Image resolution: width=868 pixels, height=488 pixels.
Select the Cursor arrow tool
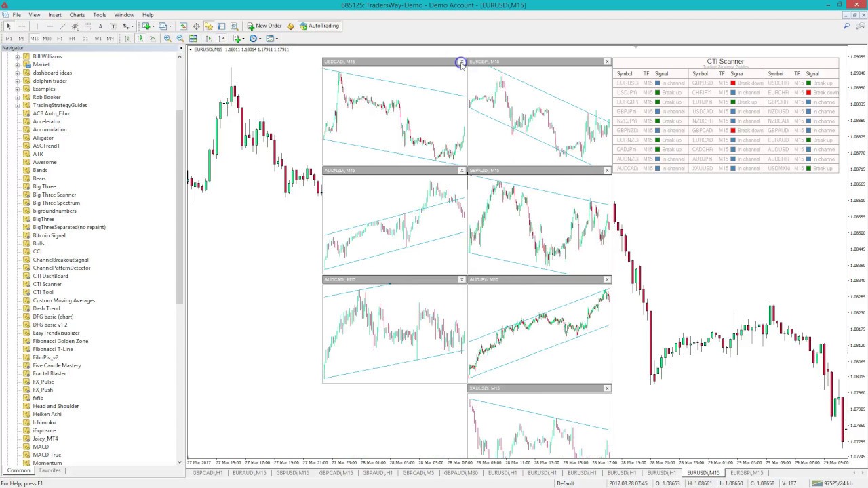pos(9,26)
